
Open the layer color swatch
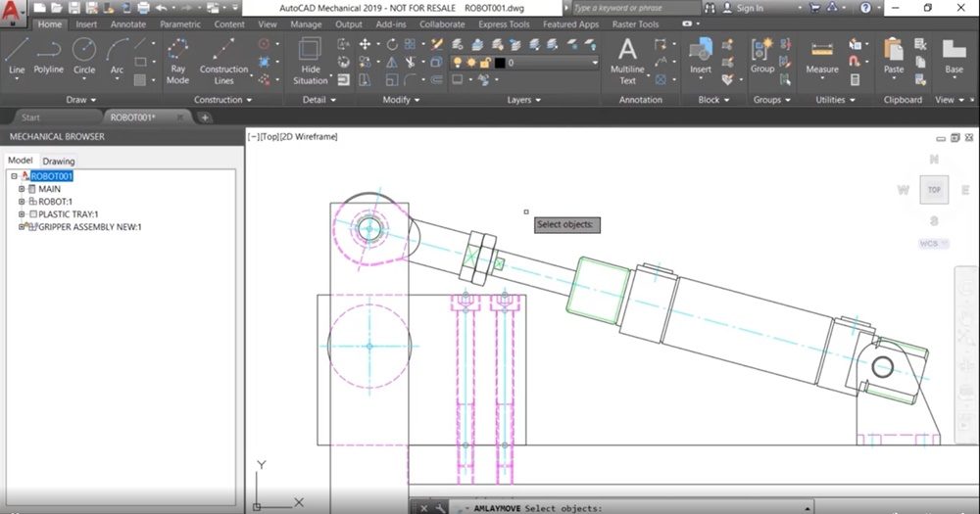point(500,63)
